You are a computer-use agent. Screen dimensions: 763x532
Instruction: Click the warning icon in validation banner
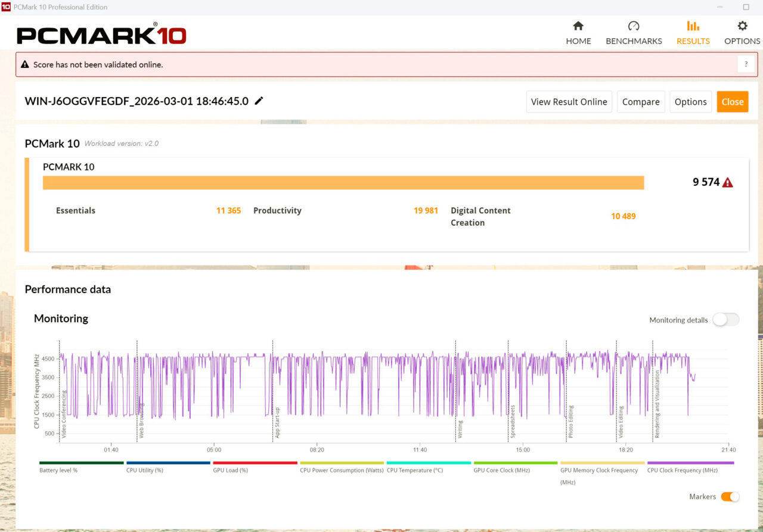[25, 64]
